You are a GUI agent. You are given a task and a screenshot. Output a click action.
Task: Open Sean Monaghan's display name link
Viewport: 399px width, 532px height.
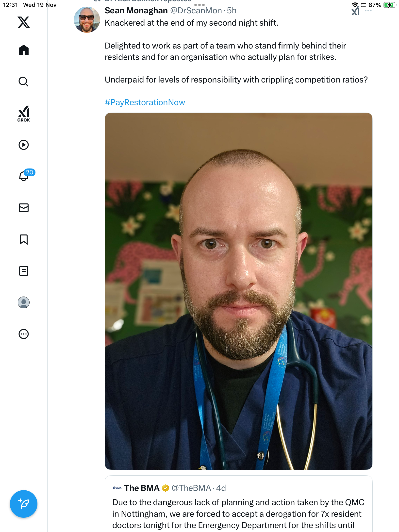point(136,11)
